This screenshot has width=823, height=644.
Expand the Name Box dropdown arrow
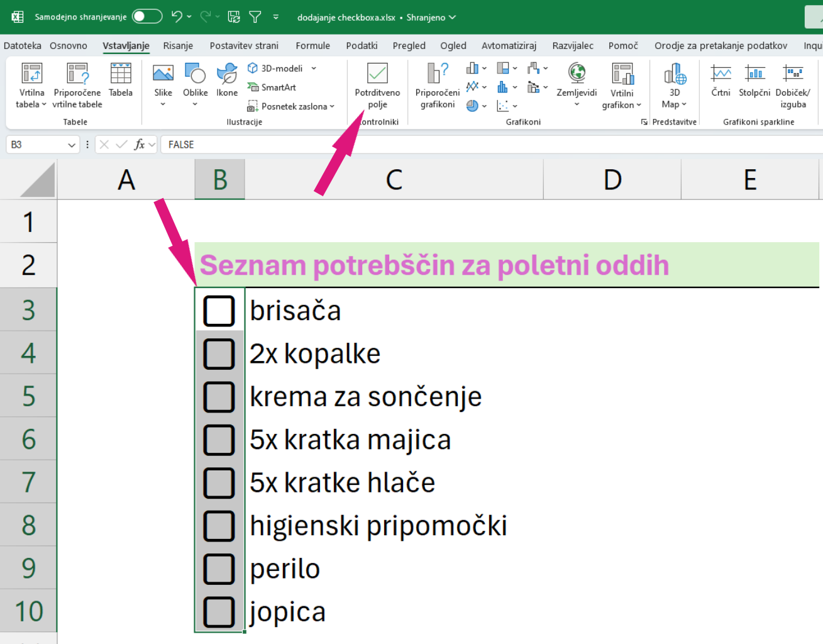[x=72, y=145]
